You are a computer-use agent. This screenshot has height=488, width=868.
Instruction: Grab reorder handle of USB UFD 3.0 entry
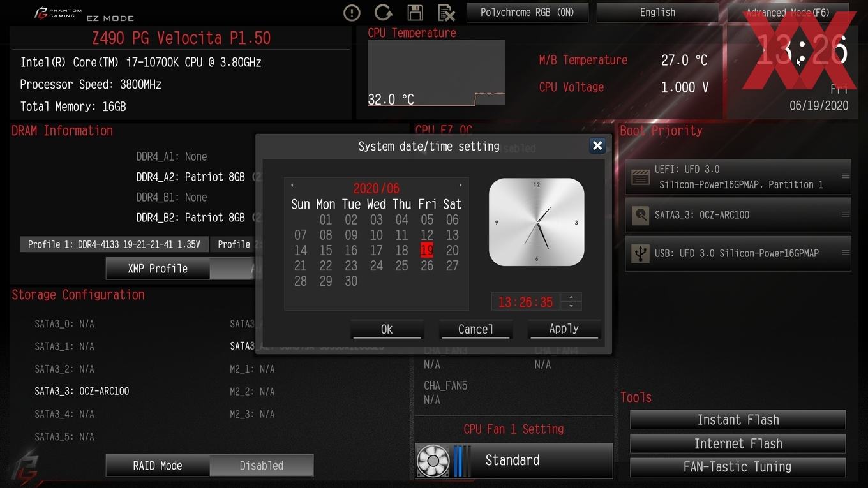845,253
